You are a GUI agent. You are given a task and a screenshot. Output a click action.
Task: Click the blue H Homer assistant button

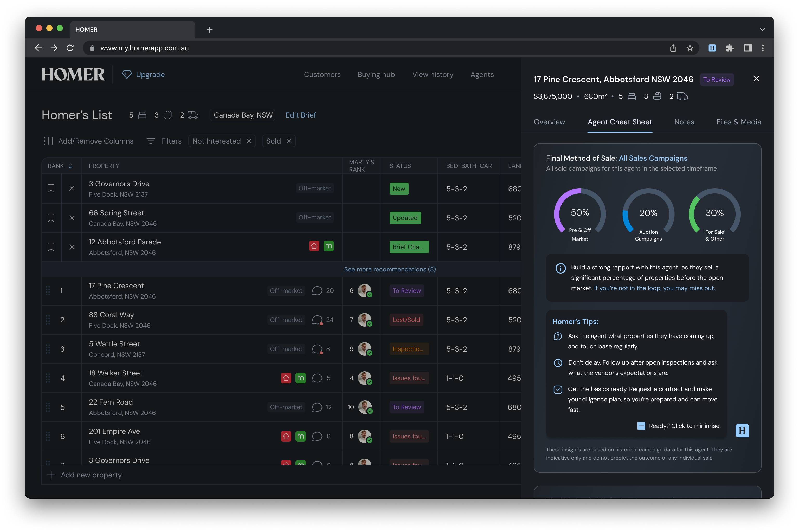point(742,431)
